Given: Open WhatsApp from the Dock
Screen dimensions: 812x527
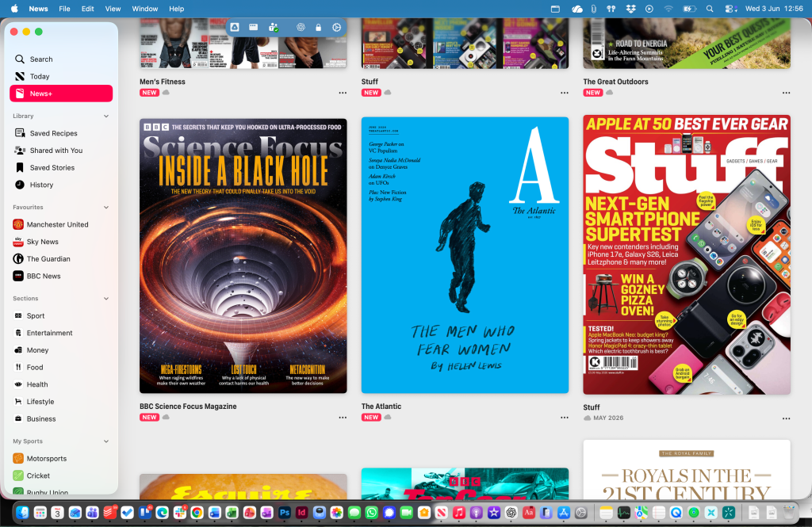Looking at the screenshot, I should [371, 513].
